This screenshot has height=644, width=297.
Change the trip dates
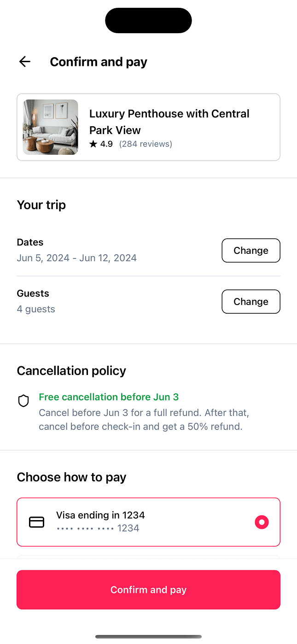(250, 251)
